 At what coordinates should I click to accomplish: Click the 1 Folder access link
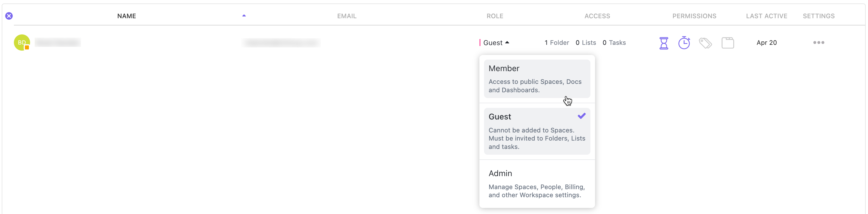click(x=557, y=43)
